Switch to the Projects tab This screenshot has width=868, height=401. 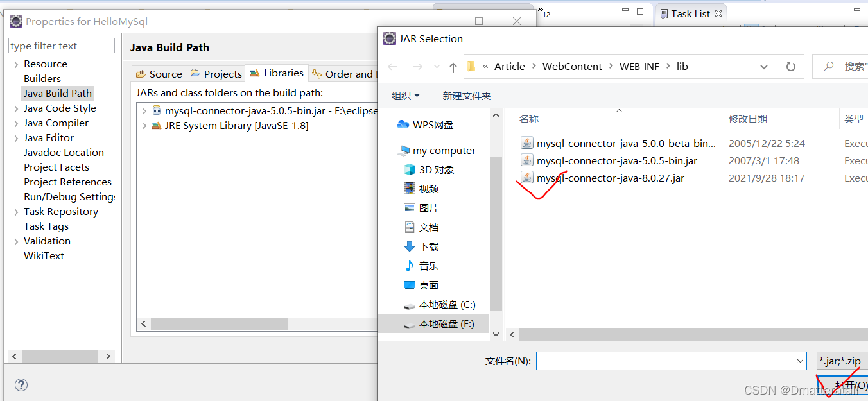click(x=216, y=74)
